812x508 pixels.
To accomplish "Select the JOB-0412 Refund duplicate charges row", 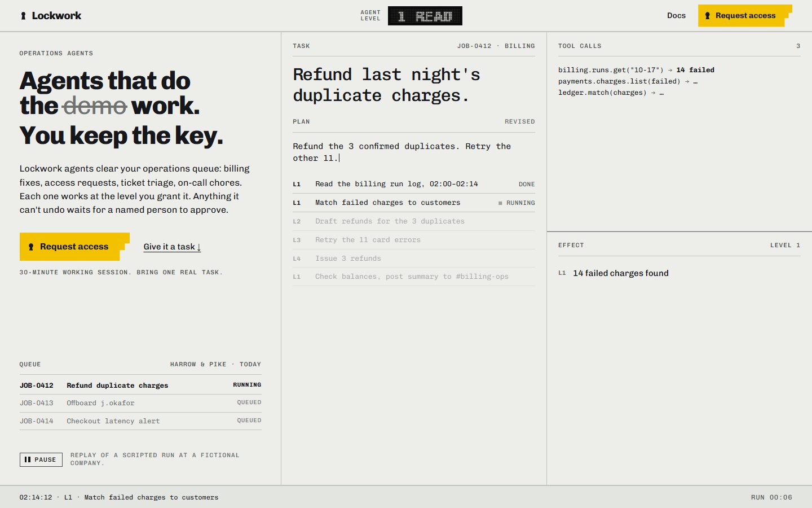I will coord(140,385).
